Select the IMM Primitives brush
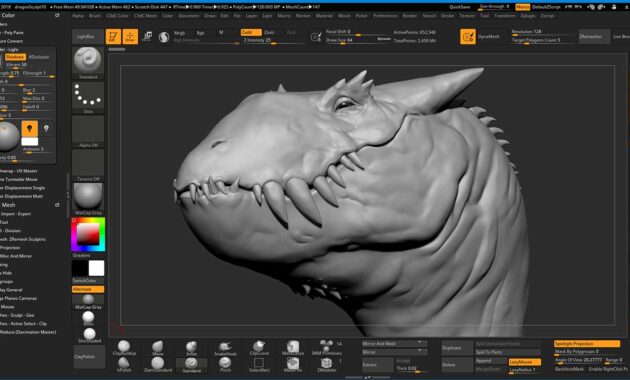The width and height of the screenshot is (630, 380). click(327, 348)
